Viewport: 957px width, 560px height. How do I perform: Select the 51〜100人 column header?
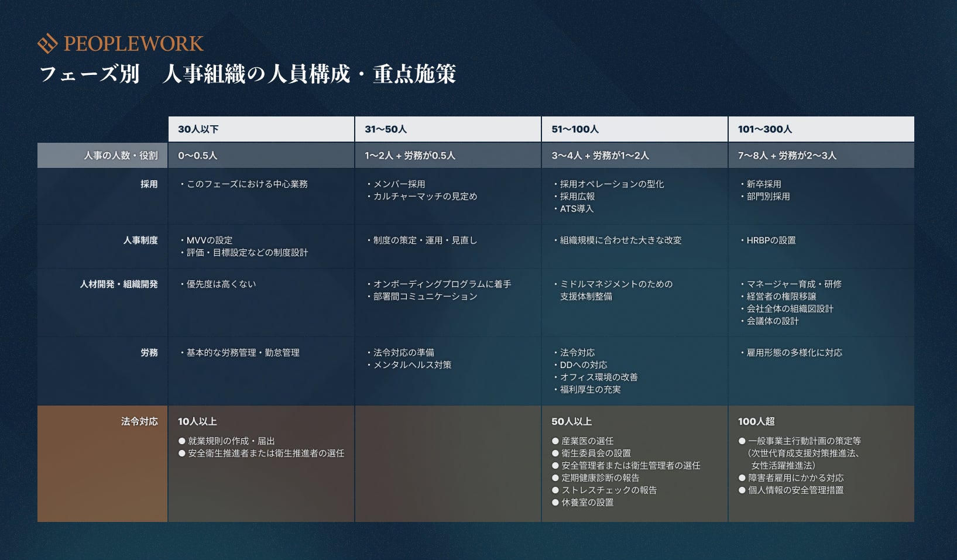pos(634,129)
